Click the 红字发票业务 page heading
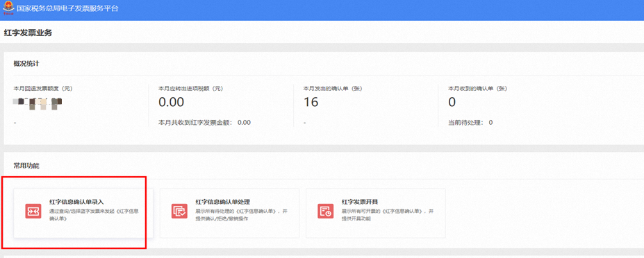 [28, 33]
